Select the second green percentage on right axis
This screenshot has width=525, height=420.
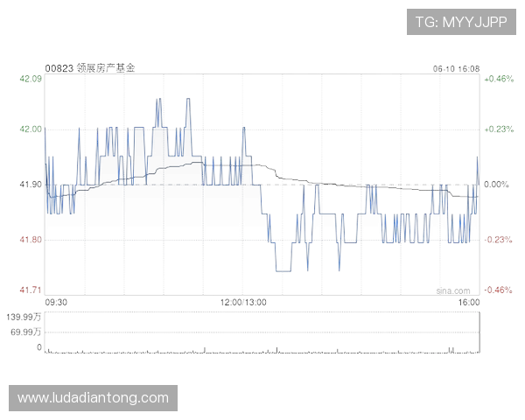tap(499, 129)
